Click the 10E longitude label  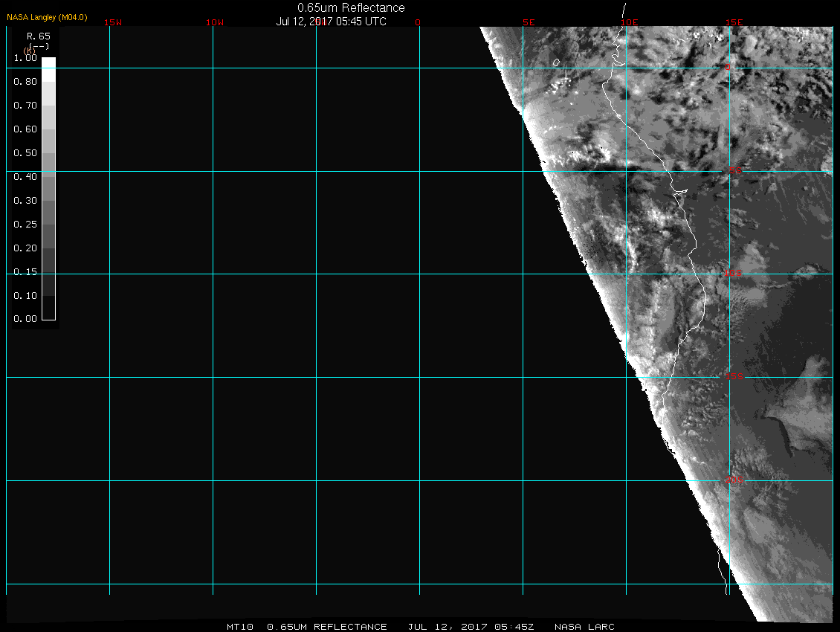tap(630, 22)
